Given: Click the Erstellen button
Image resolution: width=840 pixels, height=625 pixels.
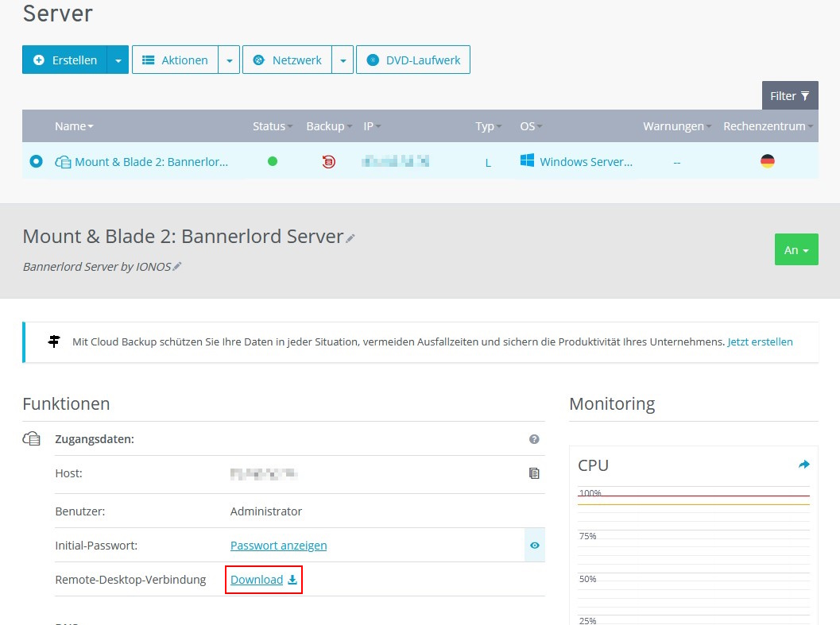Looking at the screenshot, I should [65, 60].
